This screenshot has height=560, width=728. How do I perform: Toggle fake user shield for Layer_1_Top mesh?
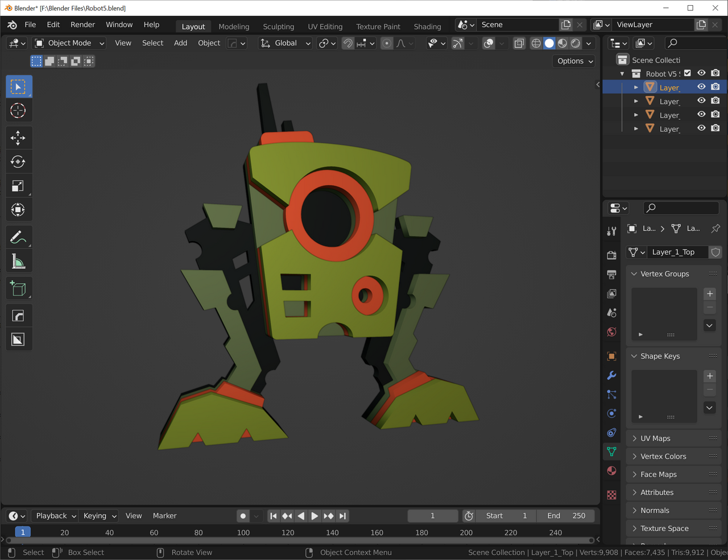(716, 252)
